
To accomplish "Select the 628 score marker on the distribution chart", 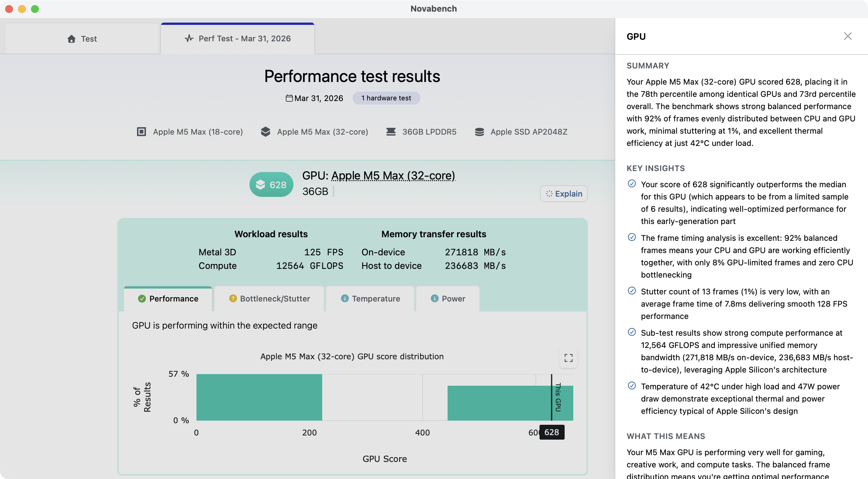I will pos(552,432).
